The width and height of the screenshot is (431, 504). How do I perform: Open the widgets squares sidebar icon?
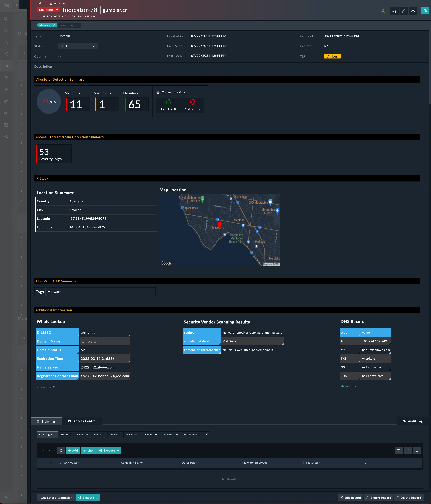(6, 125)
